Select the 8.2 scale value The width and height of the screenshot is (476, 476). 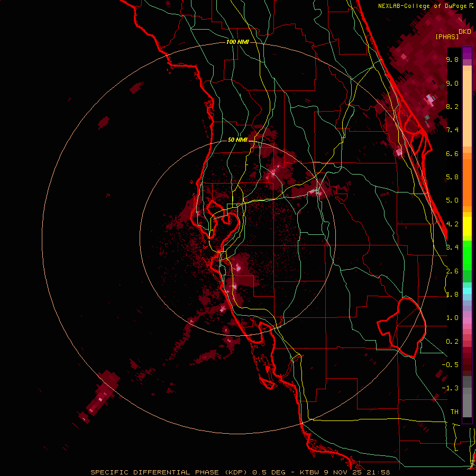(452, 106)
